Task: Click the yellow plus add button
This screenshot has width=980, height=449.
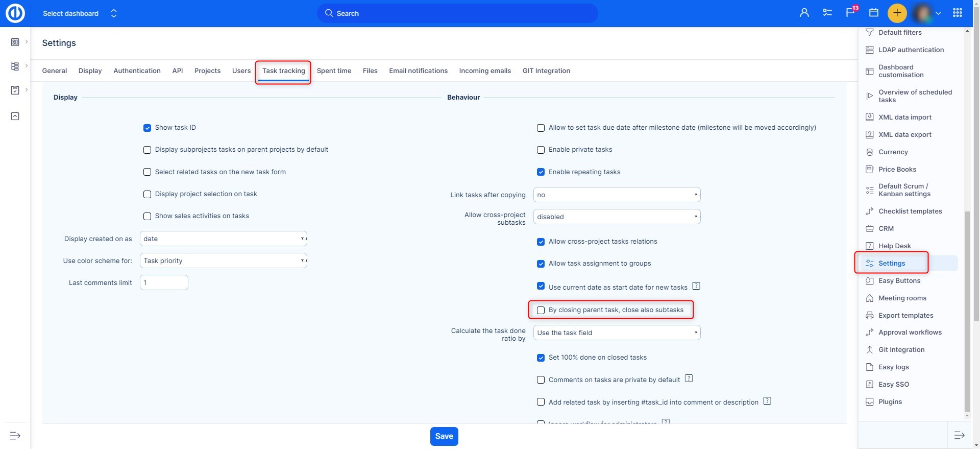Action: (897, 13)
